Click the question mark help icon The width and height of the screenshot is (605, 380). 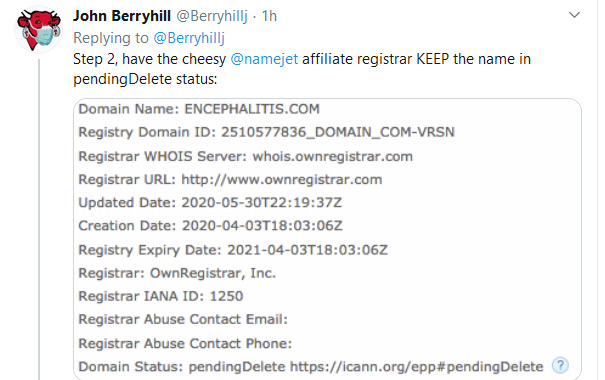tap(560, 365)
